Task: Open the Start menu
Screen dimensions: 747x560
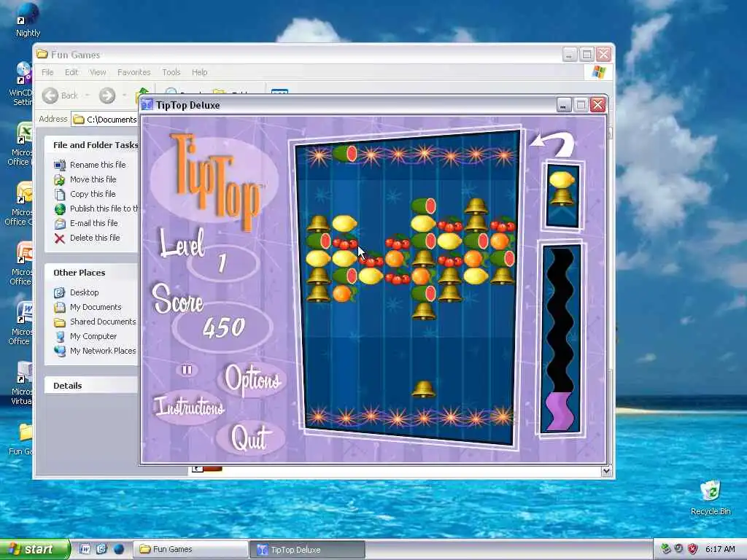Action: click(x=35, y=549)
